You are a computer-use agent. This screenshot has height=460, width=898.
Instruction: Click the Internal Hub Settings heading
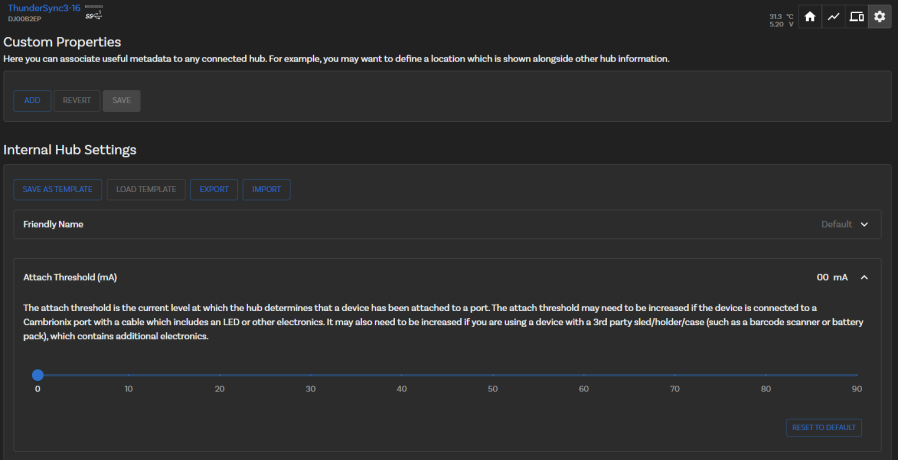tap(70, 150)
